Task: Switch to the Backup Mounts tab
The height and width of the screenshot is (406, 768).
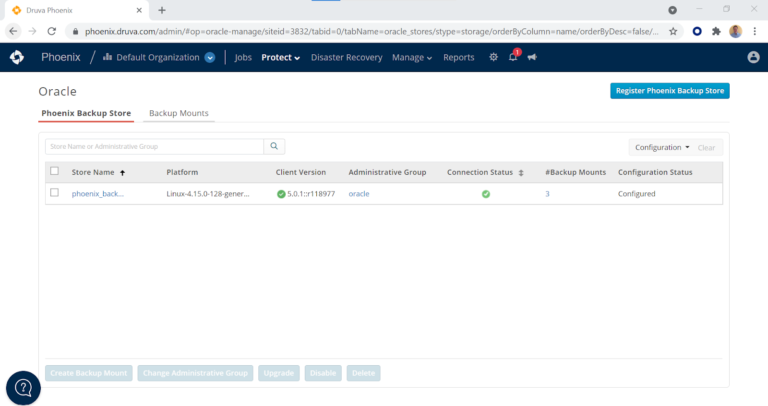Action: point(178,113)
